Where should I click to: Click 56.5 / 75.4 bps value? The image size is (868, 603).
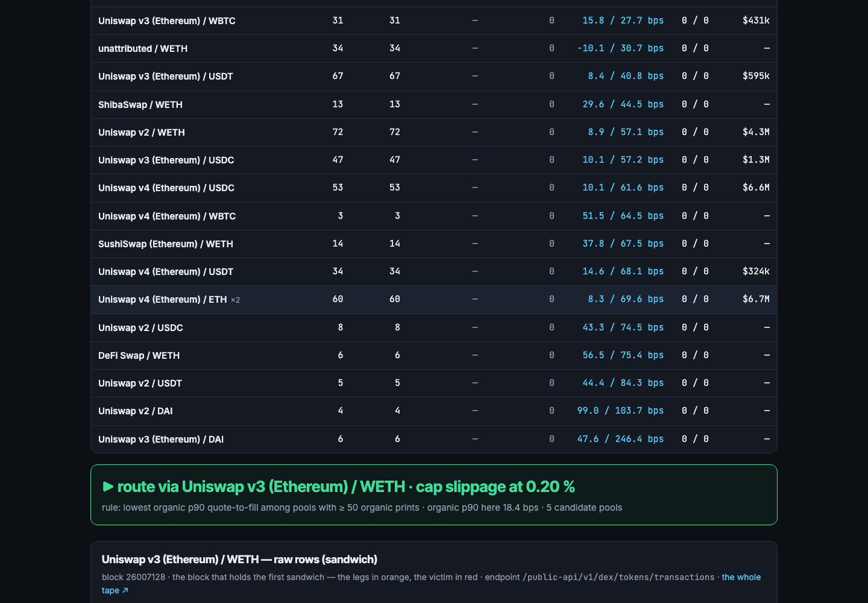point(623,355)
